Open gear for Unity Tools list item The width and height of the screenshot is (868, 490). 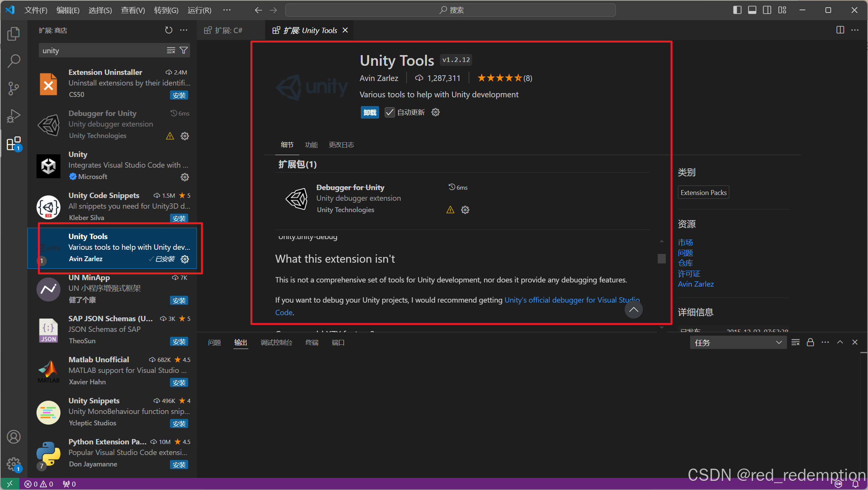coord(185,259)
